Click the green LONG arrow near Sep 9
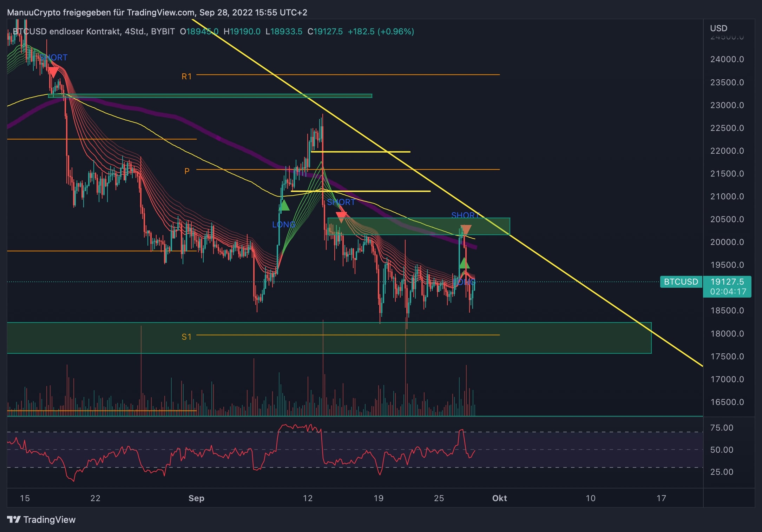 [284, 205]
